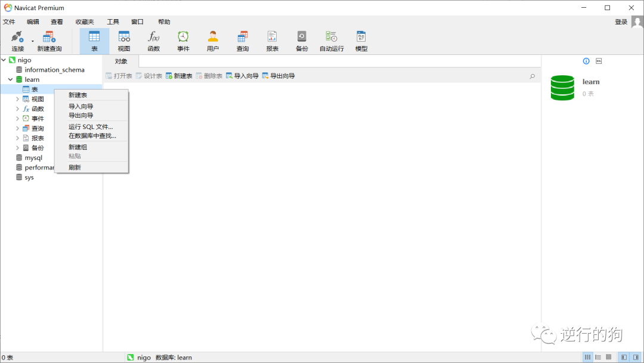Screen dimensions: 644x363
Task: Switch to grid/ER view in status bar
Action: [x=609, y=357]
